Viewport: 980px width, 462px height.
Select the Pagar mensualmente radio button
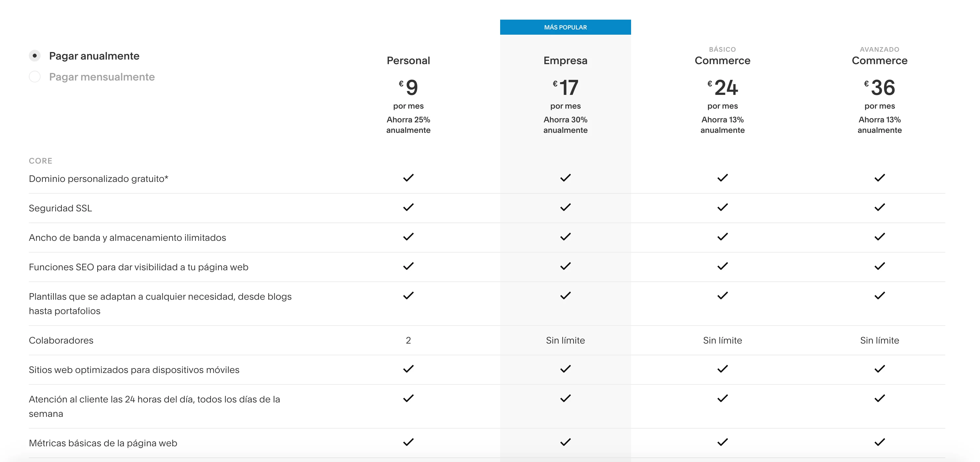click(35, 77)
